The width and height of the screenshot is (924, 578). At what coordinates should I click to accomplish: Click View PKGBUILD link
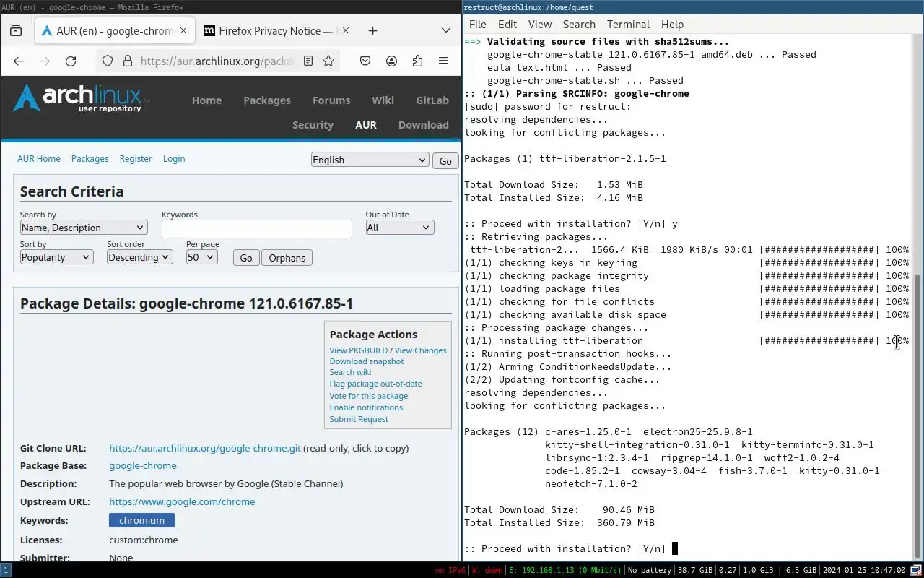coord(359,350)
